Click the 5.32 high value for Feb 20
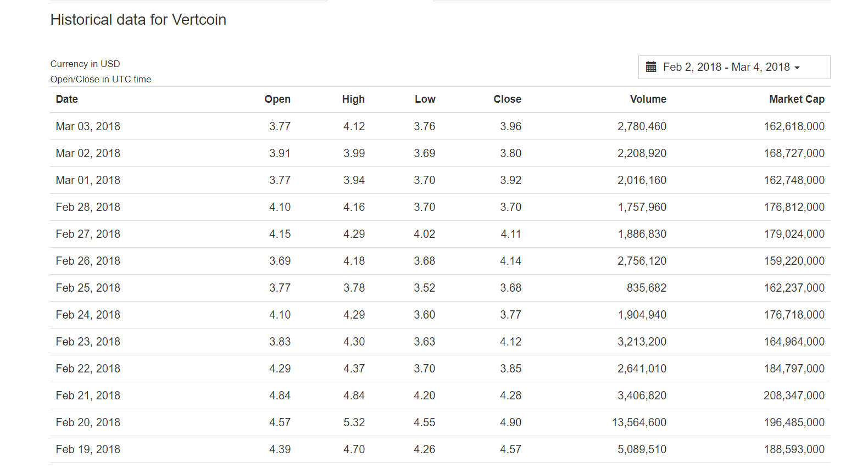This screenshot has width=868, height=468. point(354,422)
